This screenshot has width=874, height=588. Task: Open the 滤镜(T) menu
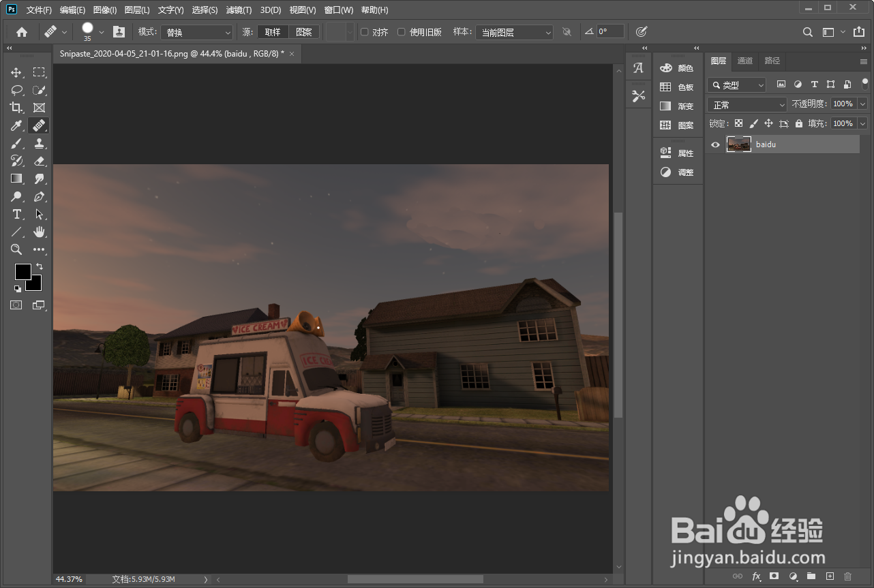click(239, 10)
